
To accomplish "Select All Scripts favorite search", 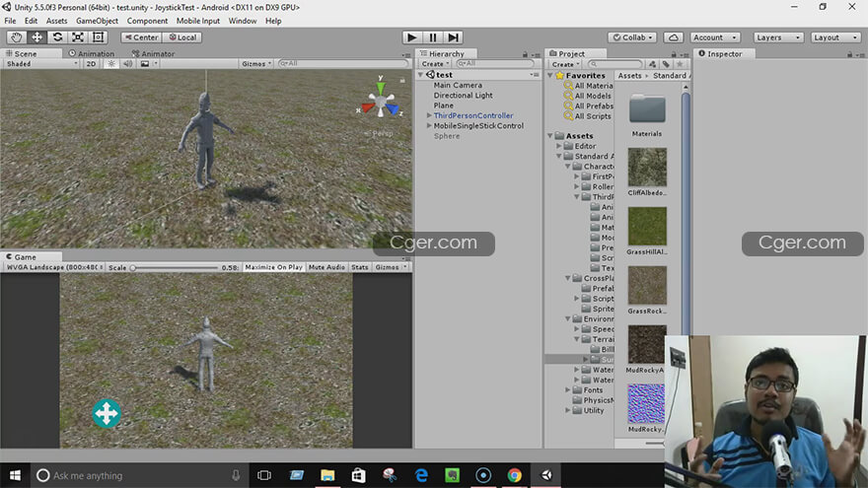I will pos(587,116).
